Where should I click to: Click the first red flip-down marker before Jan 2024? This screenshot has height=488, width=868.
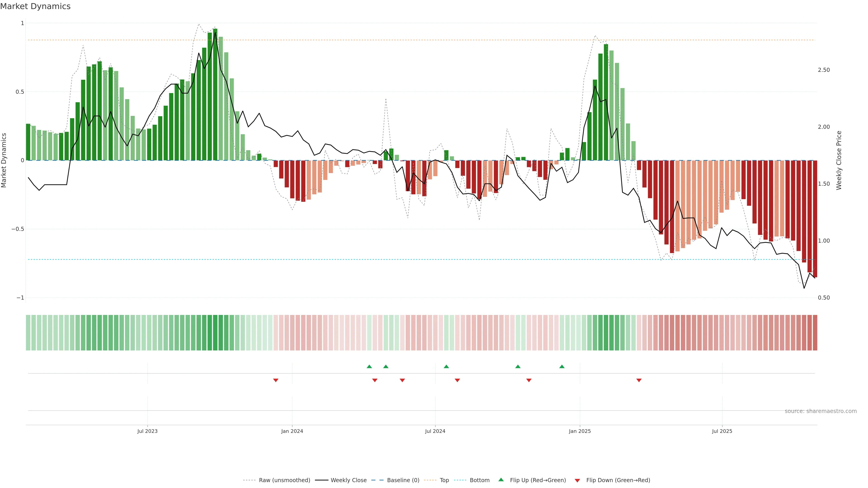coord(276,380)
